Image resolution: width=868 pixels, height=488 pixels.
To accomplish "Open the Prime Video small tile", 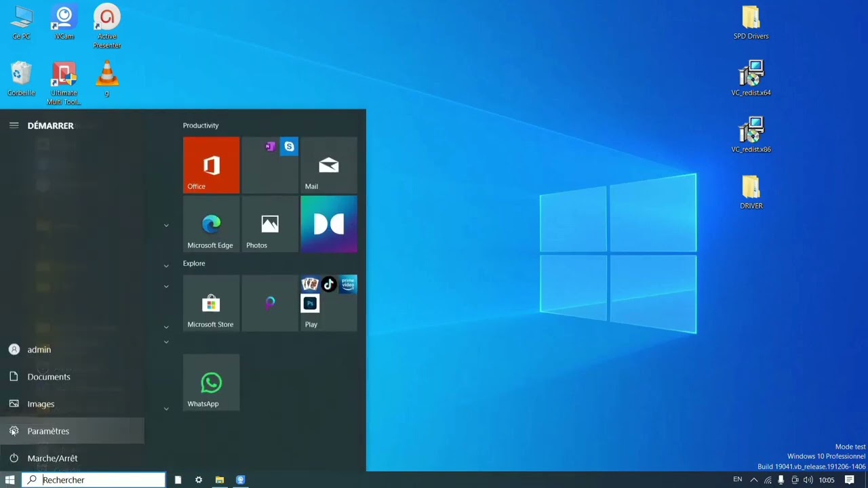I will (348, 284).
